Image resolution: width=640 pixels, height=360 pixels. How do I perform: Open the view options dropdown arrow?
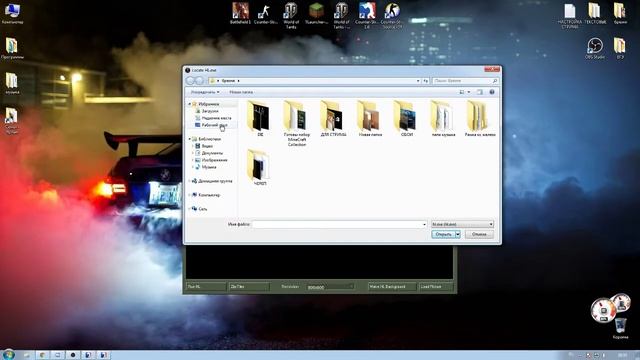click(469, 92)
